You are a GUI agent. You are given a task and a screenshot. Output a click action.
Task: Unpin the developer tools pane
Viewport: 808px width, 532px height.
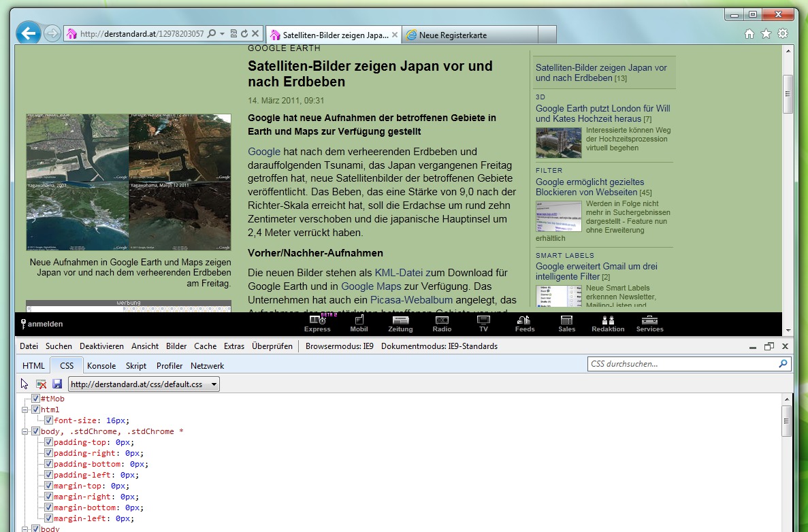769,346
